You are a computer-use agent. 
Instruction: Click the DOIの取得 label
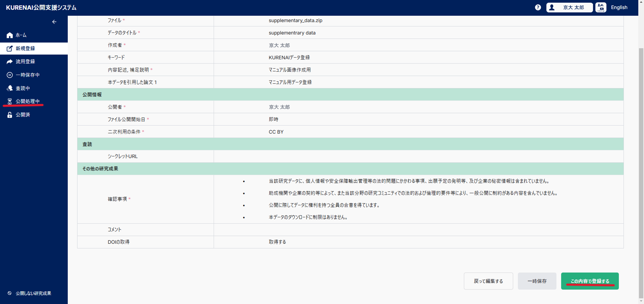tap(118, 242)
